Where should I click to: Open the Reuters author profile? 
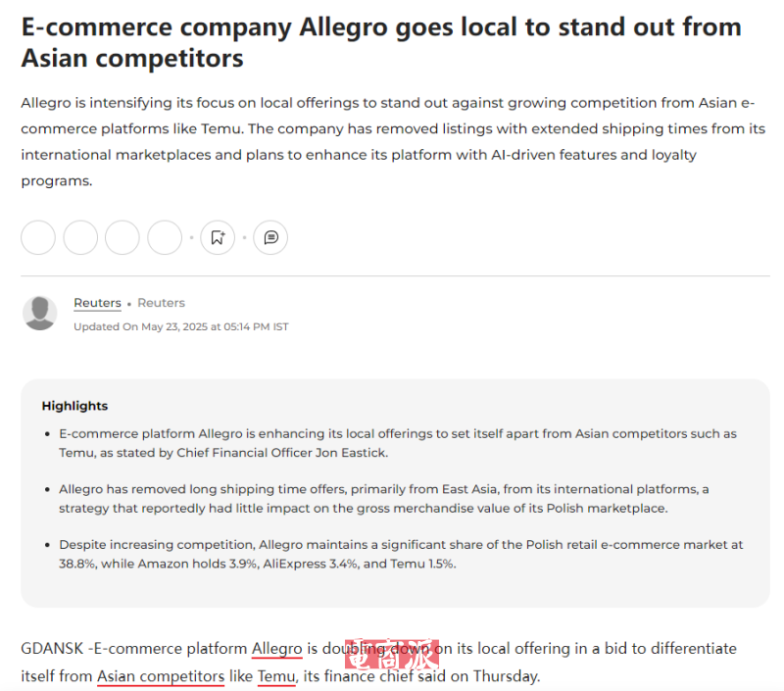coord(97,302)
